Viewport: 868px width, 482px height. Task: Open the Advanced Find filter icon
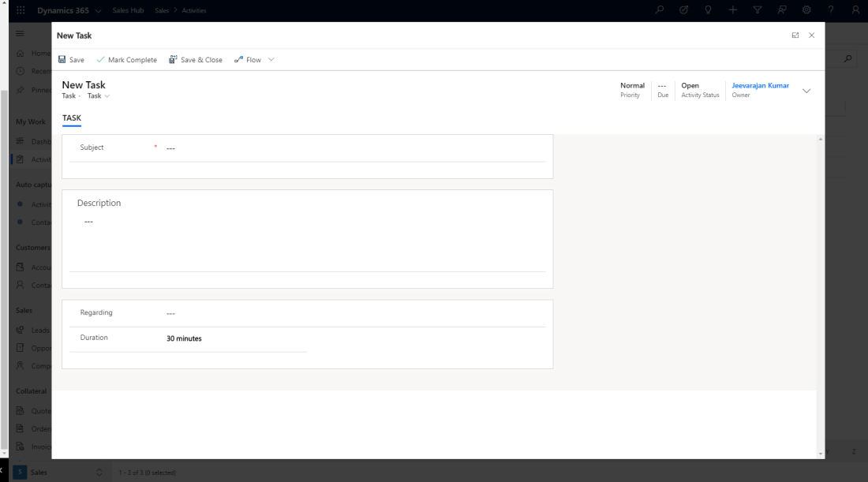(x=758, y=10)
